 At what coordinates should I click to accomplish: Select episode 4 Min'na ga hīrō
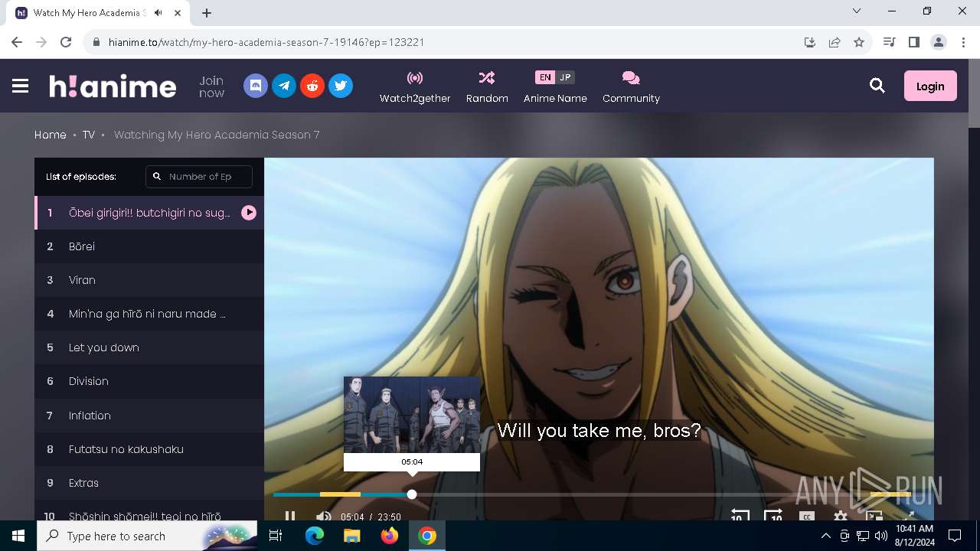[149, 314]
